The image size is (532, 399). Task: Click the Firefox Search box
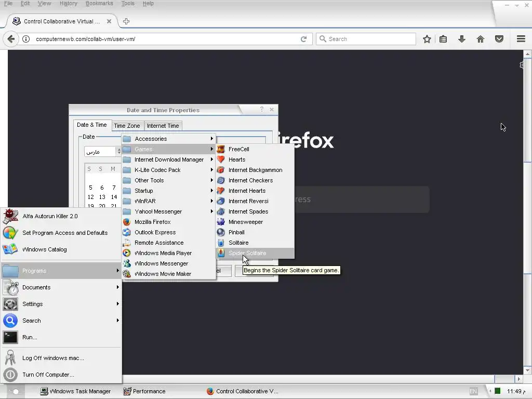[366, 39]
